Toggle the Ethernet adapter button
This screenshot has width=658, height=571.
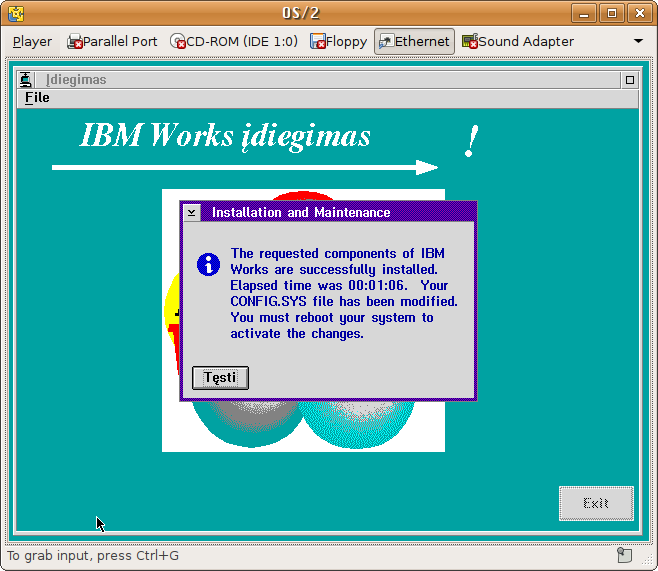point(414,42)
